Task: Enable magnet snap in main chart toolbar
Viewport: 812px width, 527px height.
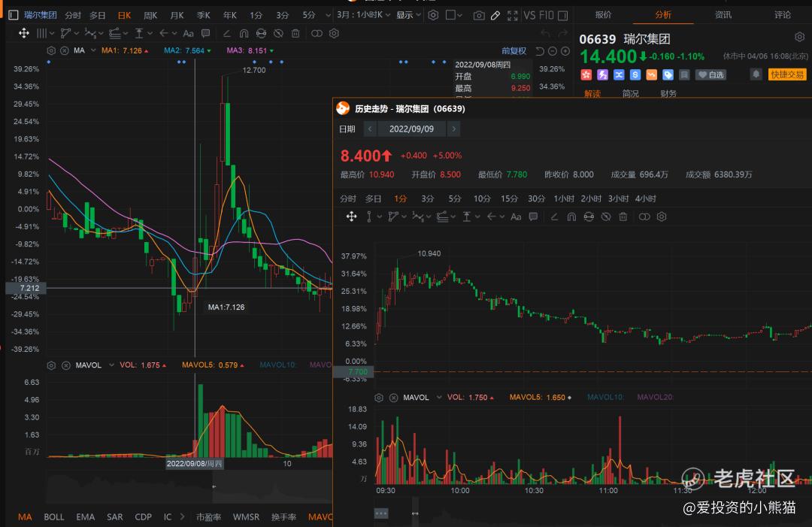Action: click(x=244, y=34)
